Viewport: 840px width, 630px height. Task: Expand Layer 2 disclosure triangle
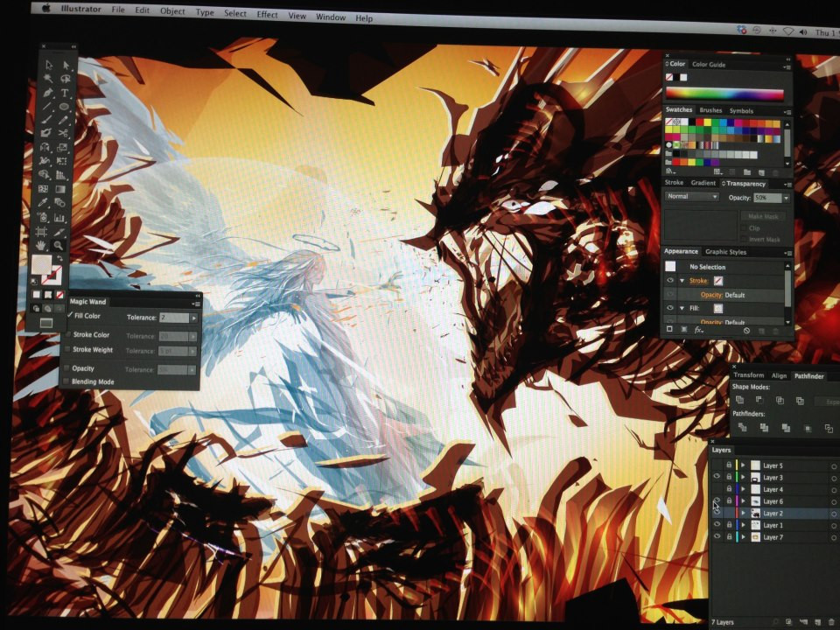point(743,514)
